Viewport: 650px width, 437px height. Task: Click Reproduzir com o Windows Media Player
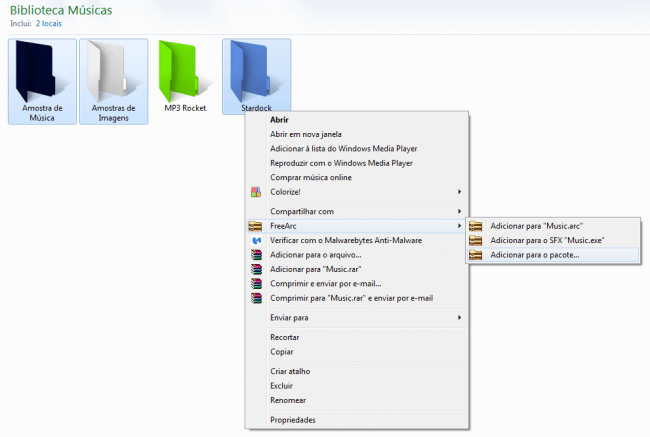(341, 162)
